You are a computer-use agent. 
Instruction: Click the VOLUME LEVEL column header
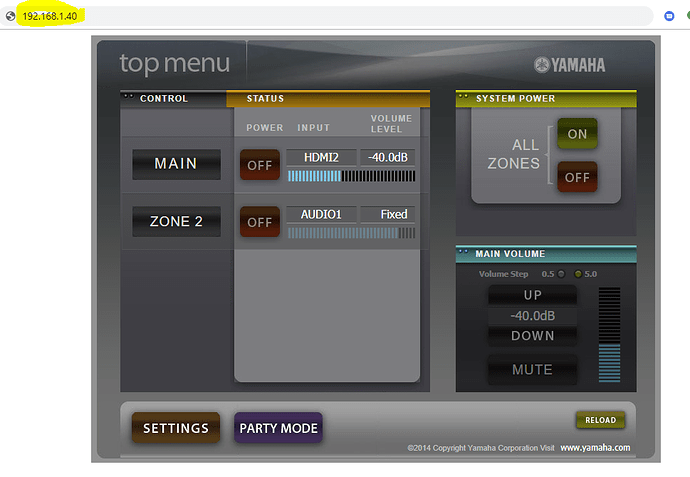tap(391, 124)
